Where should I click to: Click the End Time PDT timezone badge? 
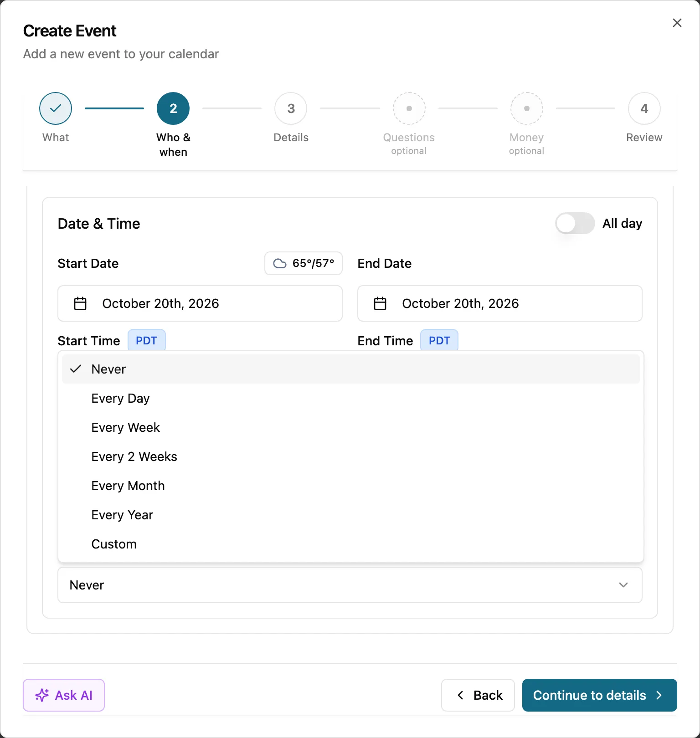tap(439, 340)
